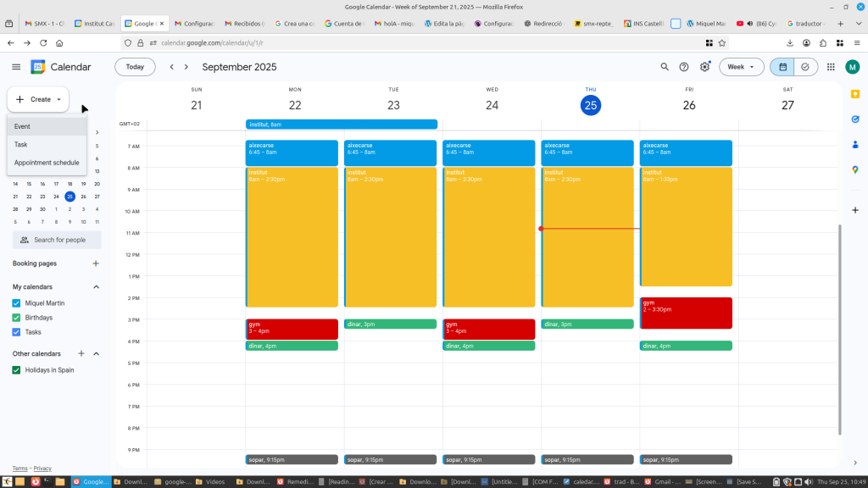The width and height of the screenshot is (868, 488).
Task: Open the Week view dropdown
Action: pyautogui.click(x=742, y=67)
